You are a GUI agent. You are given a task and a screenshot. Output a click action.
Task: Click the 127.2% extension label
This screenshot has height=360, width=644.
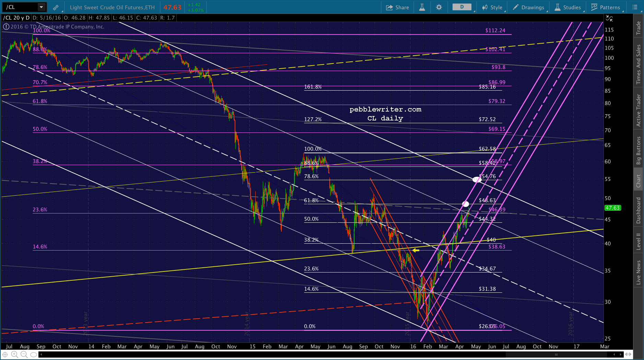(x=313, y=119)
